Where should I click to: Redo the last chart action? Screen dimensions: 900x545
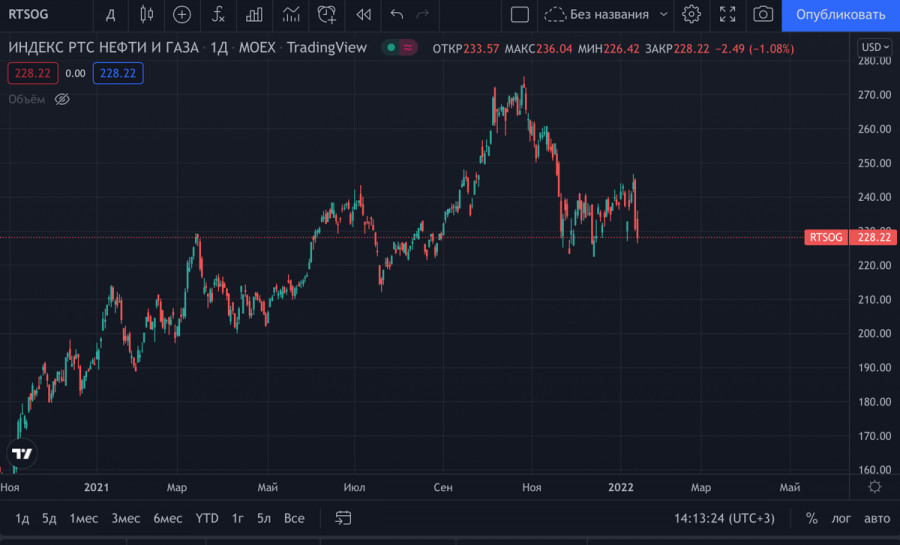click(422, 14)
